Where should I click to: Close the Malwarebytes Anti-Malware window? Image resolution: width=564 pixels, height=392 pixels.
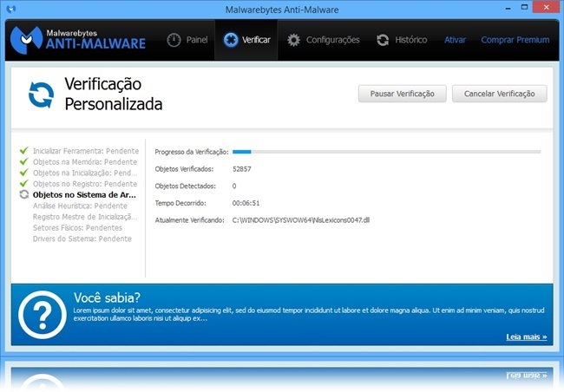546,8
